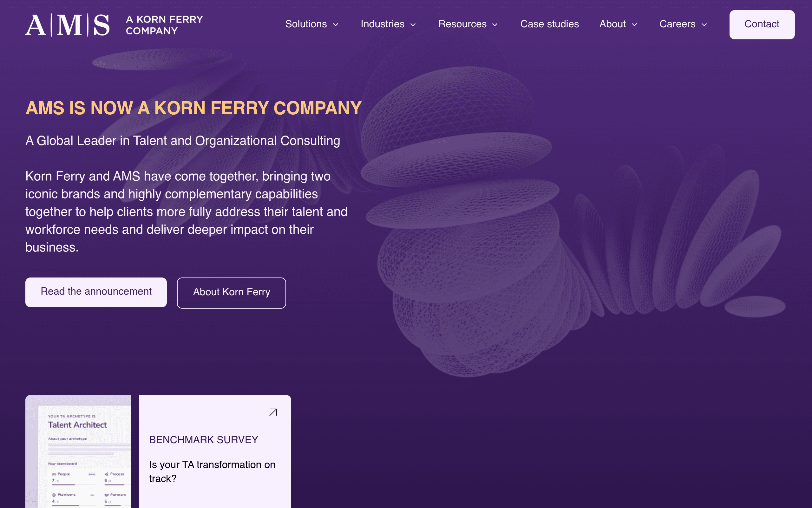This screenshot has width=812, height=508.
Task: Click the AMS logo in the header
Action: coord(68,25)
